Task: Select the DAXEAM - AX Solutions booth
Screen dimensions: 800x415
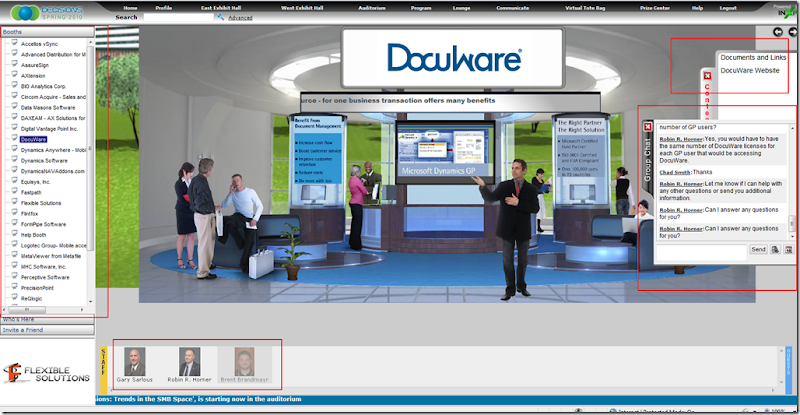Action: coord(53,118)
